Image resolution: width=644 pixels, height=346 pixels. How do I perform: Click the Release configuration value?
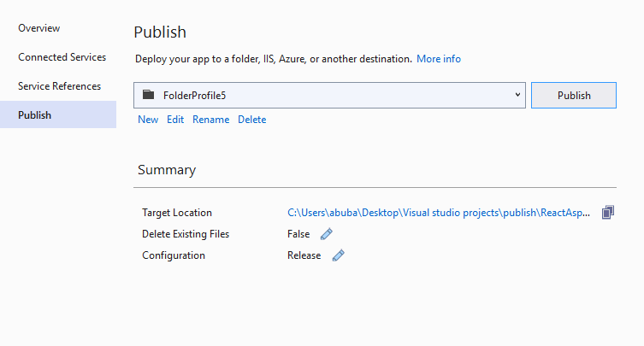(x=304, y=255)
